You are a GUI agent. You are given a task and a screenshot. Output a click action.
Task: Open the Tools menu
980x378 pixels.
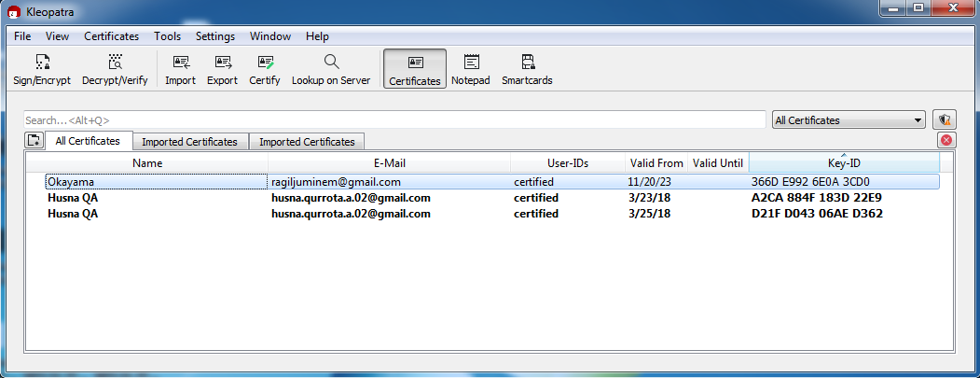coord(168,36)
